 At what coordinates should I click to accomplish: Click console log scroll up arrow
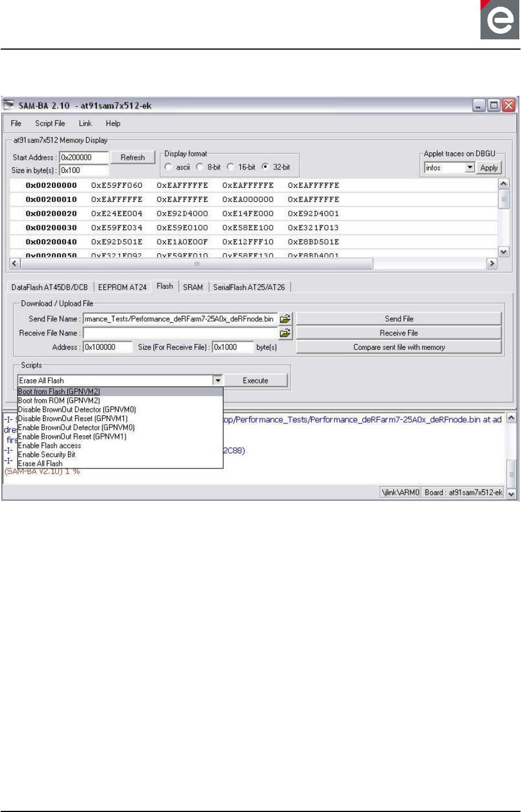[512, 418]
